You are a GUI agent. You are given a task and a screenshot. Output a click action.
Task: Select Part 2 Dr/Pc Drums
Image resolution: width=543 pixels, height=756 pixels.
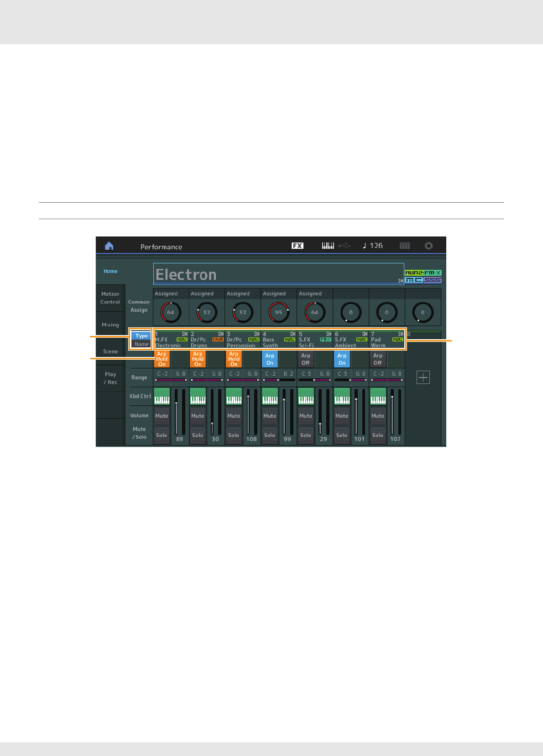tap(207, 340)
